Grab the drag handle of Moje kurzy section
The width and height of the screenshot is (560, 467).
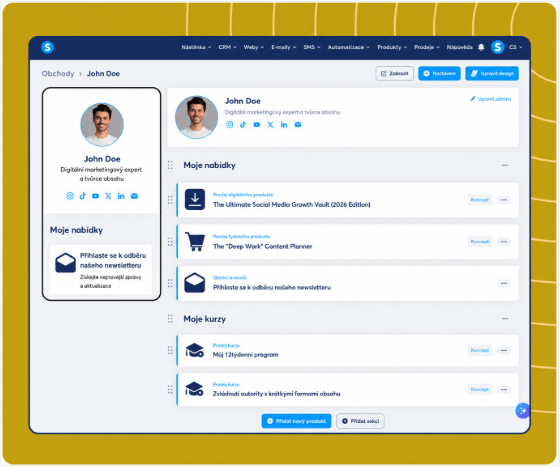170,318
